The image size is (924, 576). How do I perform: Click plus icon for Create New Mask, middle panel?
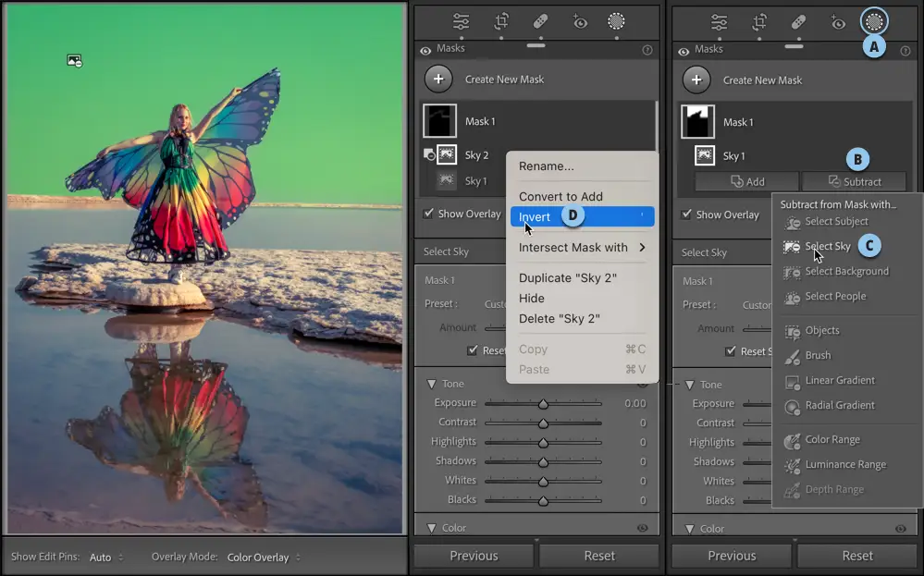[438, 79]
